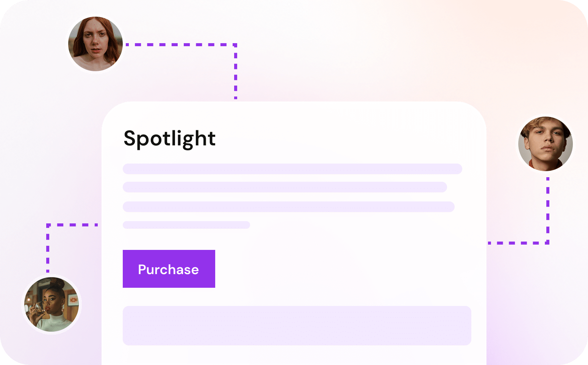Click the red-haired woman's avatar
The width and height of the screenshot is (588, 365).
[x=95, y=44]
